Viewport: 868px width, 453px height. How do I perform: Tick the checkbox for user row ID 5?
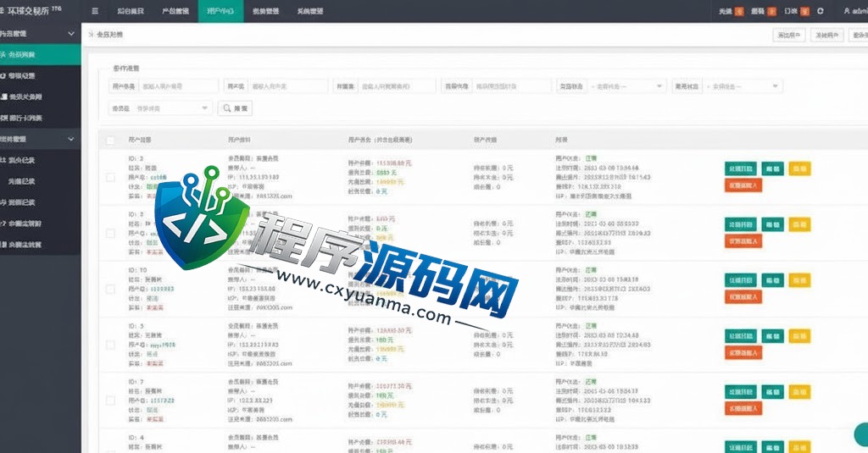(110, 345)
